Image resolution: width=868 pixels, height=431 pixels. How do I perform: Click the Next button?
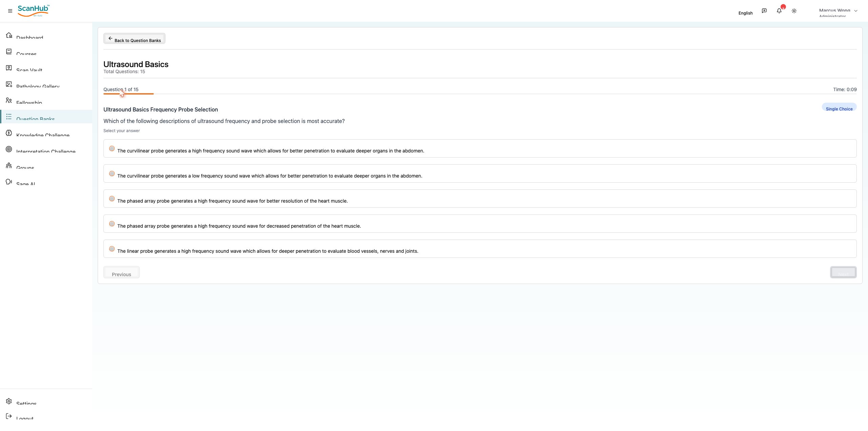pos(843,272)
